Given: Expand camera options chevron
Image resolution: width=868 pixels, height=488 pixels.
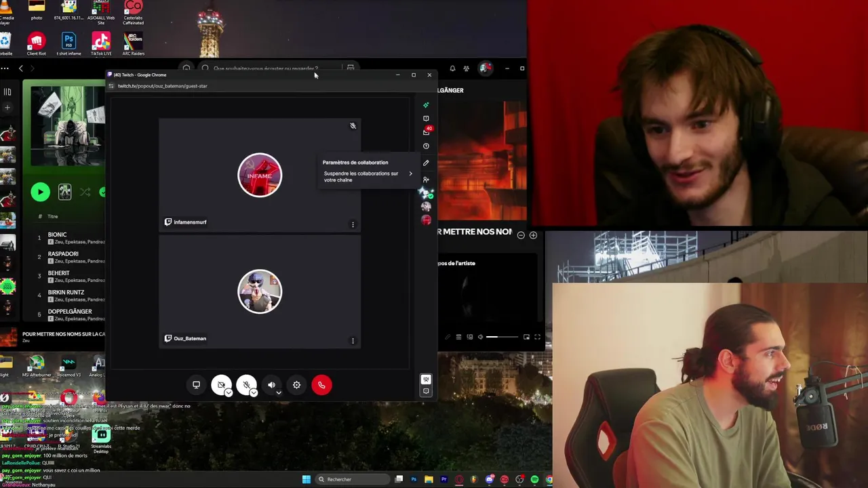Looking at the screenshot, I should tap(229, 392).
